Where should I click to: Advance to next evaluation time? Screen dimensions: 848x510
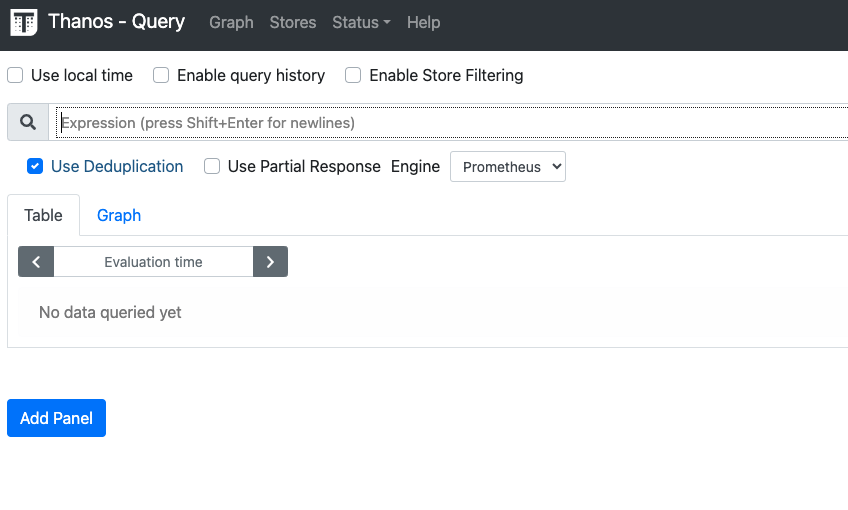[x=270, y=262]
